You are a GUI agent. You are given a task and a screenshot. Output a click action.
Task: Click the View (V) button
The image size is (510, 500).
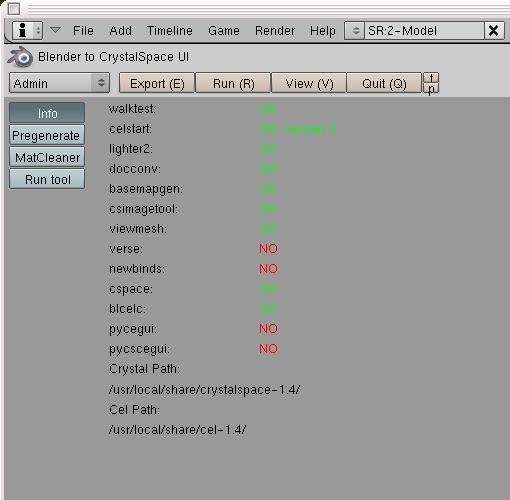[x=309, y=83]
